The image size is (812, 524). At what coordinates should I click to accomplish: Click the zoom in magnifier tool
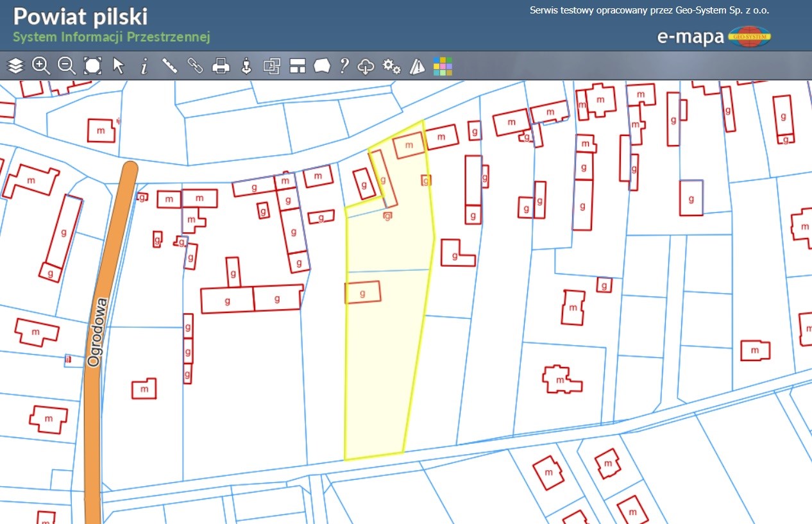point(41,65)
